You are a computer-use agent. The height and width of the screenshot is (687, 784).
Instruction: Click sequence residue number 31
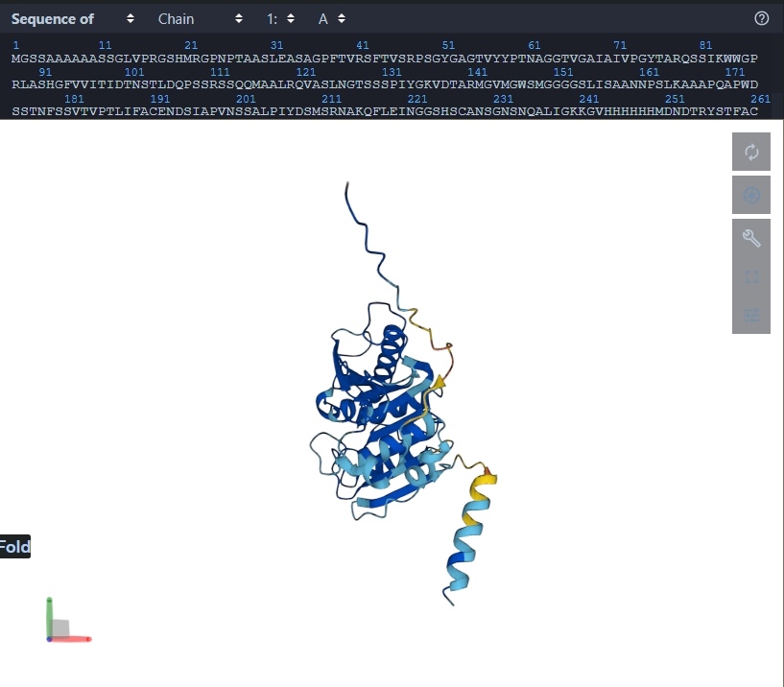[x=276, y=45]
